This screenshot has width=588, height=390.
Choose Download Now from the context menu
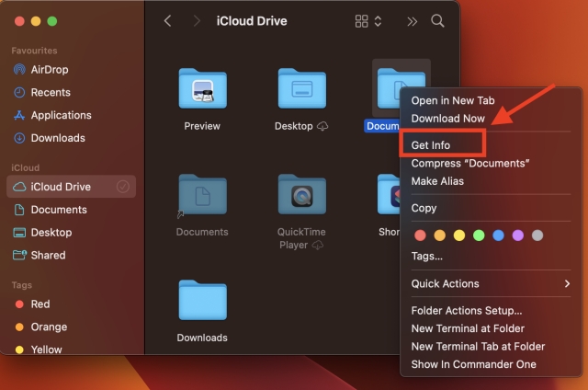(x=491, y=119)
